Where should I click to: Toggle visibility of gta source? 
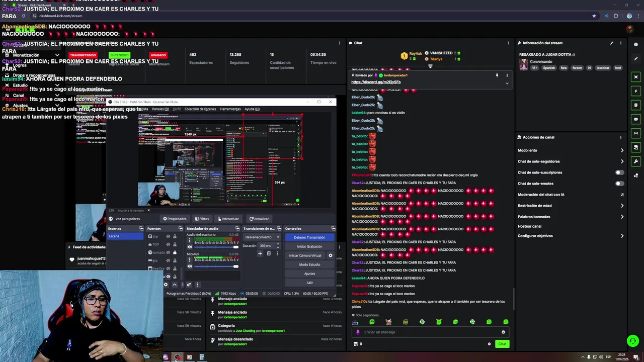[169, 260]
